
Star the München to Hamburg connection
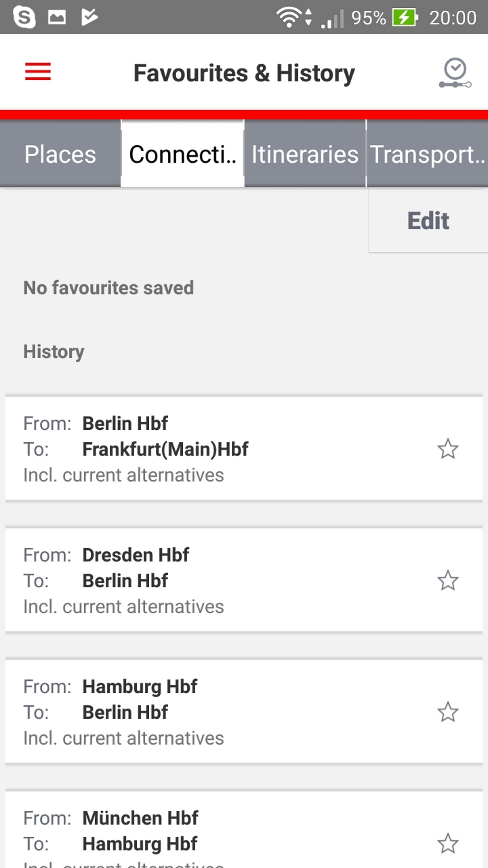447,844
